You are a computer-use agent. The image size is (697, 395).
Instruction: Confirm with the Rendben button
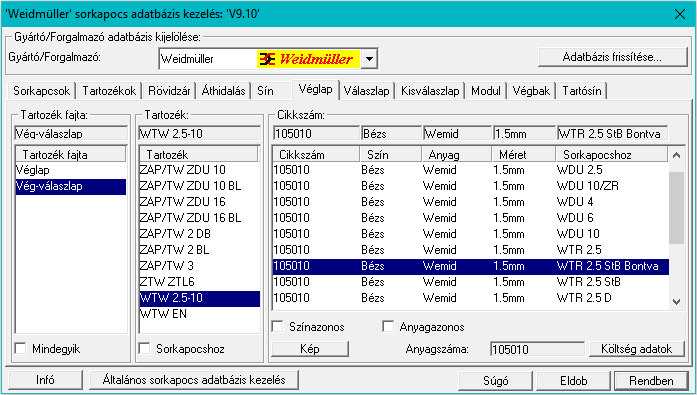coord(651,381)
